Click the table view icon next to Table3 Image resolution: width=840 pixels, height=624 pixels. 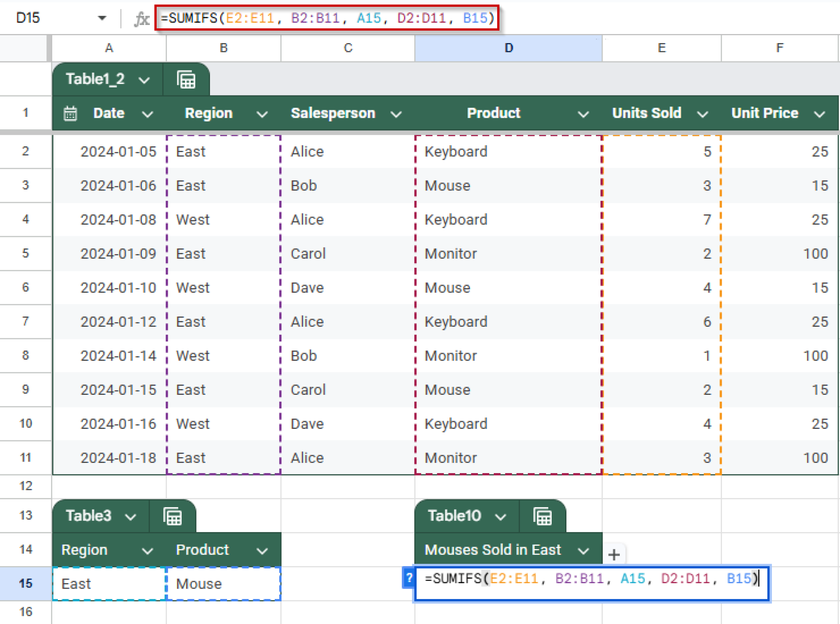click(x=173, y=516)
